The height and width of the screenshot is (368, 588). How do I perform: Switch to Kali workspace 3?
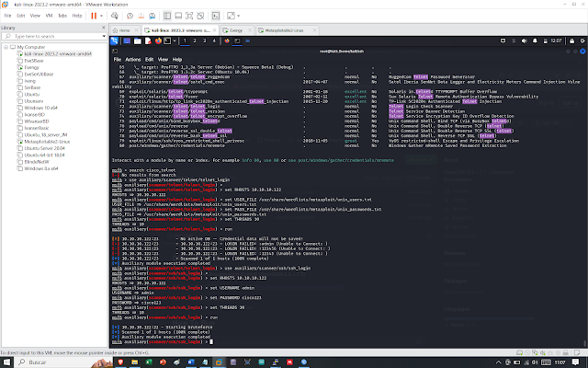[204, 40]
